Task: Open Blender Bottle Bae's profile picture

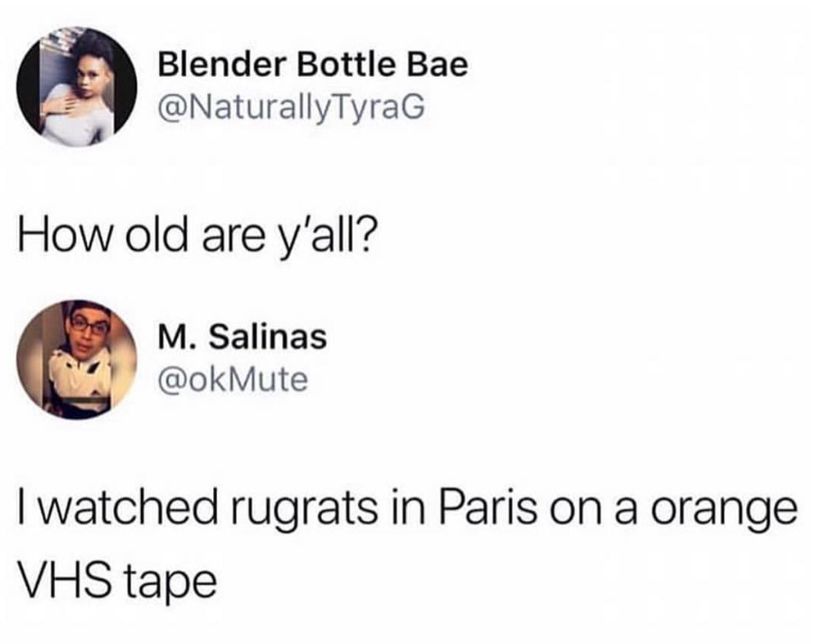Action: (76, 86)
